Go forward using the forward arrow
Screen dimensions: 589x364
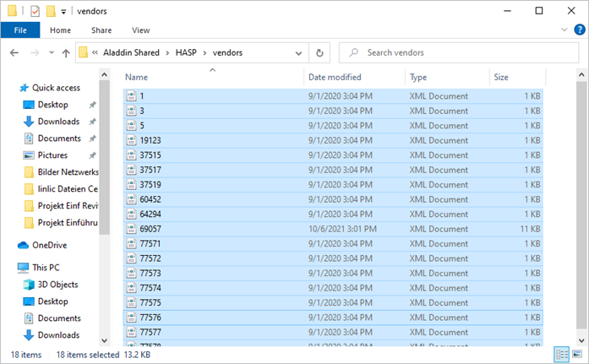pyautogui.click(x=35, y=53)
